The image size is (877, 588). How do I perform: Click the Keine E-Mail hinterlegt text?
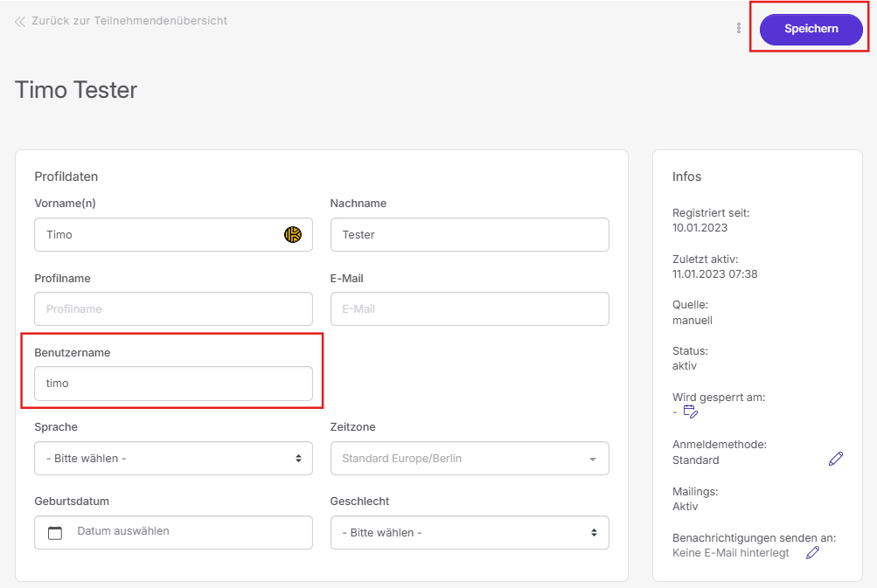730,553
